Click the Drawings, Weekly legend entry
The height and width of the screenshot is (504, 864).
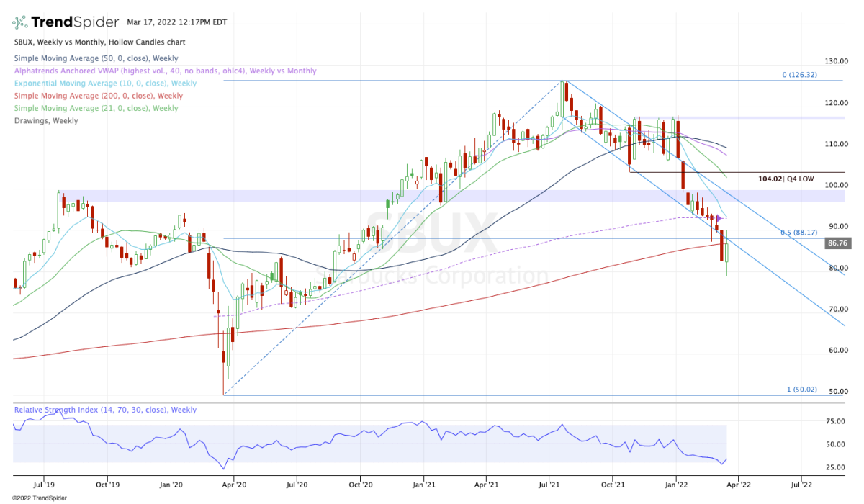click(x=45, y=121)
